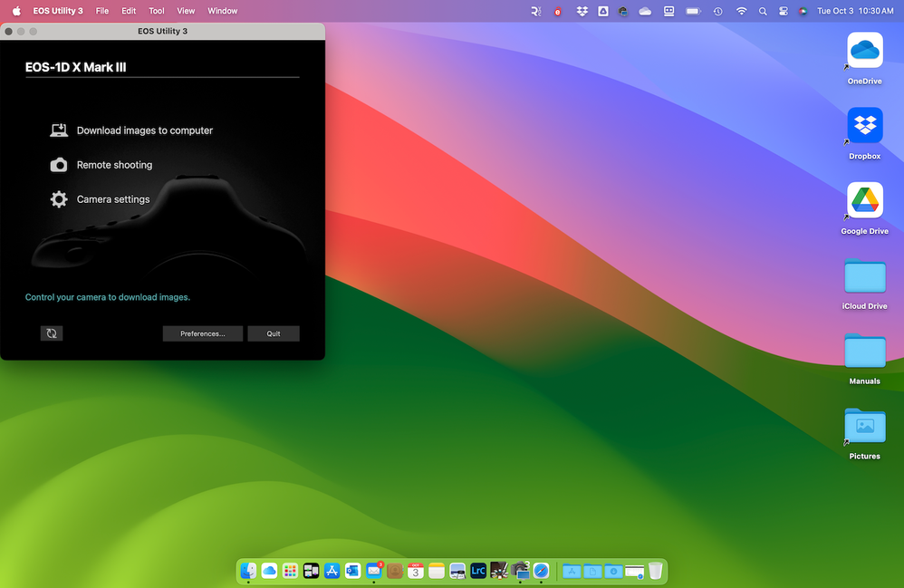
Task: Click the screen recording indicator in menu bar
Action: pos(556,11)
